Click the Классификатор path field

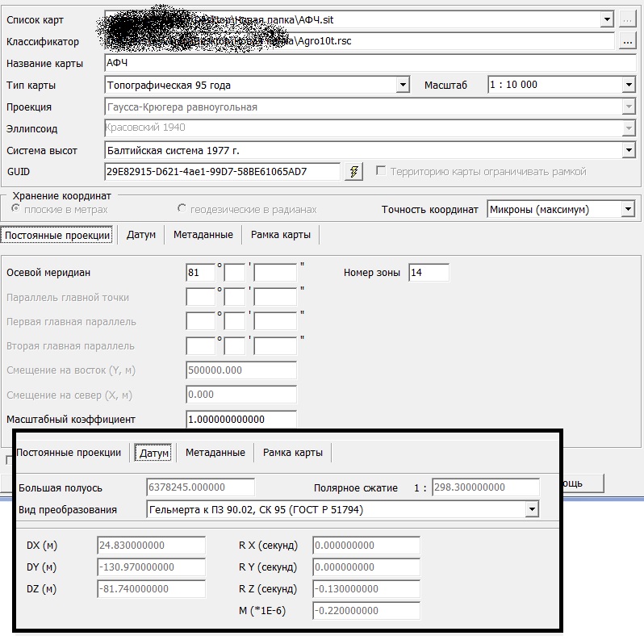[359, 41]
